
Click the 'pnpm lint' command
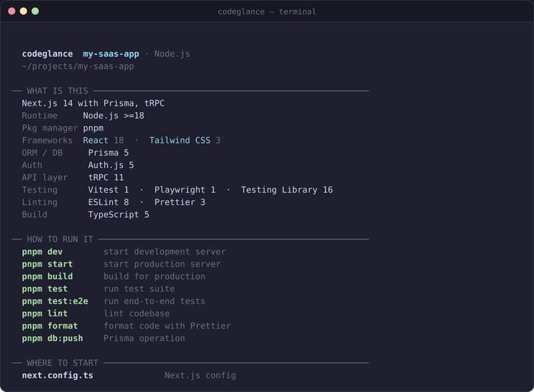[x=45, y=314]
